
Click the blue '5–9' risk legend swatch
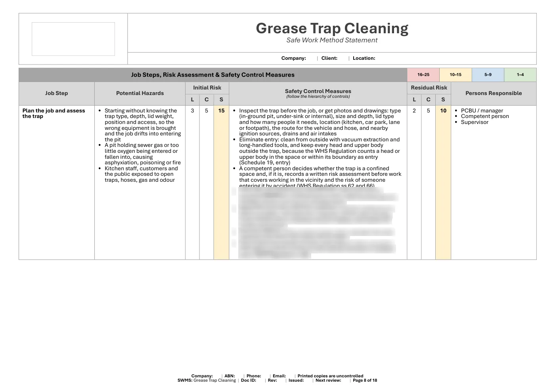click(x=488, y=75)
